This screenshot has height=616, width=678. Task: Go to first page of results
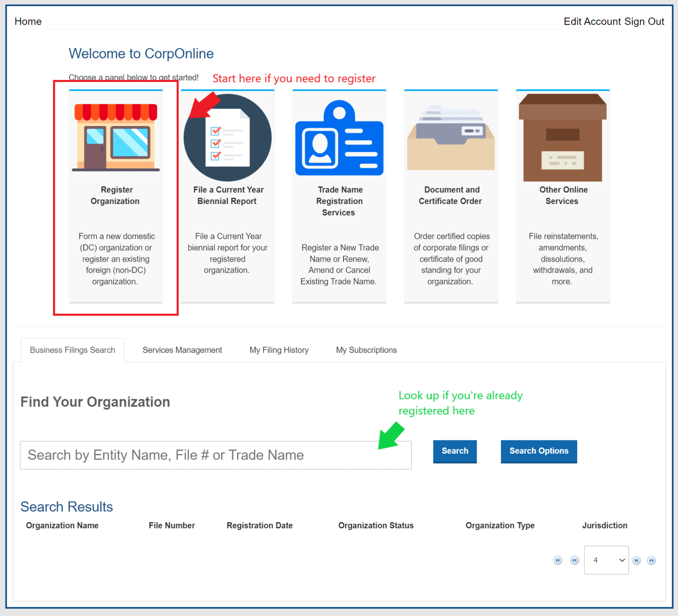click(558, 560)
